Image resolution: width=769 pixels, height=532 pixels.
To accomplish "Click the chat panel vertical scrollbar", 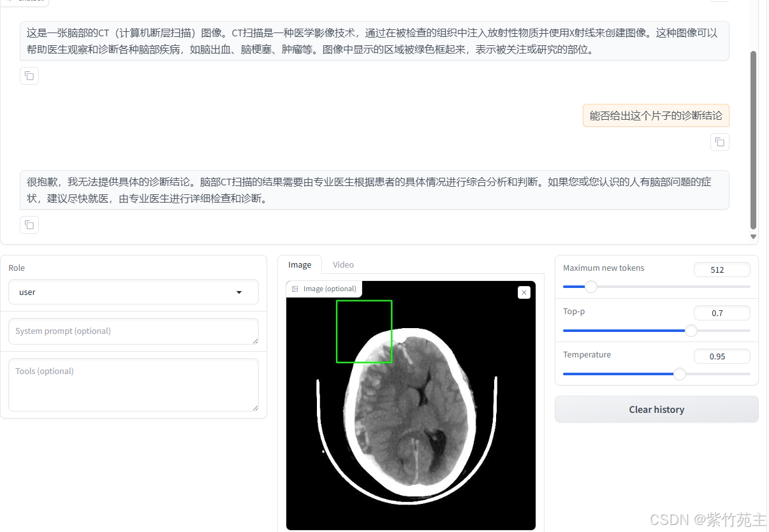I will pyautogui.click(x=753, y=140).
